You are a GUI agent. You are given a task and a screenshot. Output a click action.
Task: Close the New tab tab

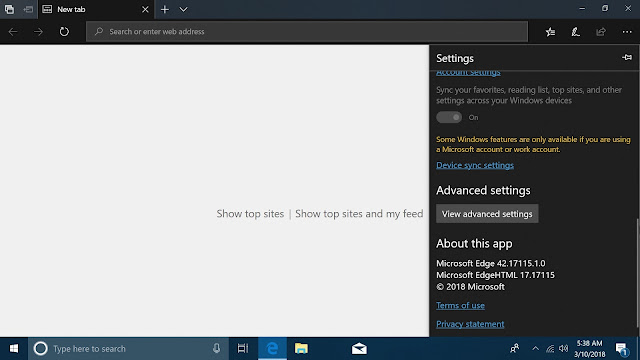(x=145, y=9)
